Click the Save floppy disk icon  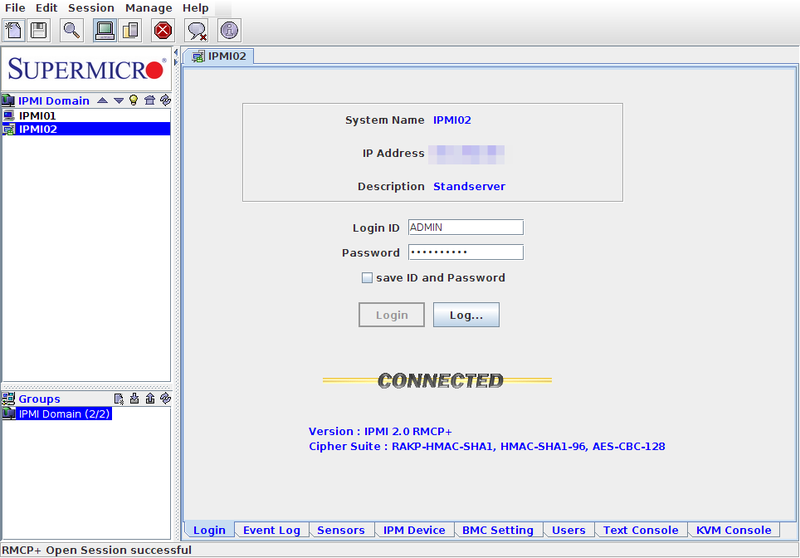point(39,30)
